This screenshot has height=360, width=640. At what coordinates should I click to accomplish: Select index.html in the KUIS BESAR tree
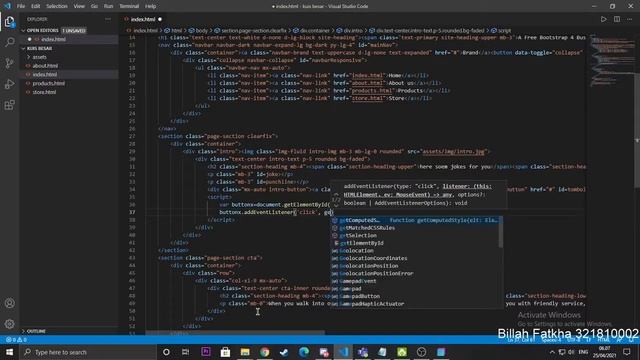pos(45,75)
